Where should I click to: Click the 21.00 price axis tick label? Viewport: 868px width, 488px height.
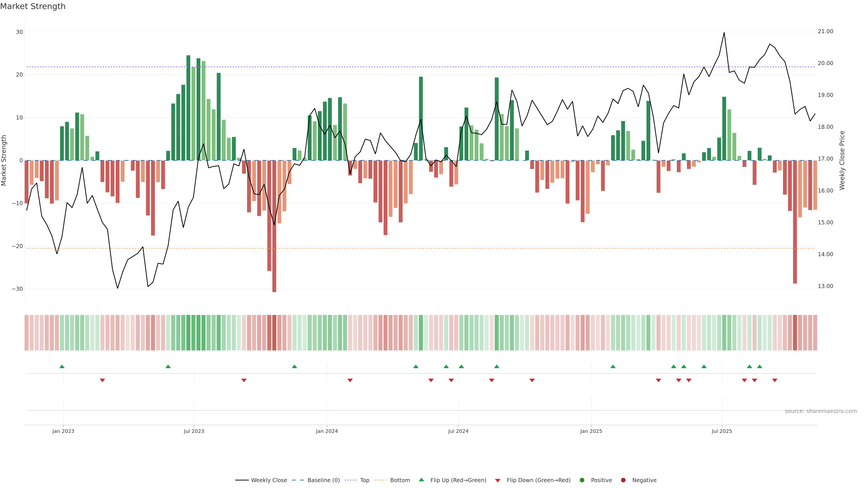tap(825, 31)
